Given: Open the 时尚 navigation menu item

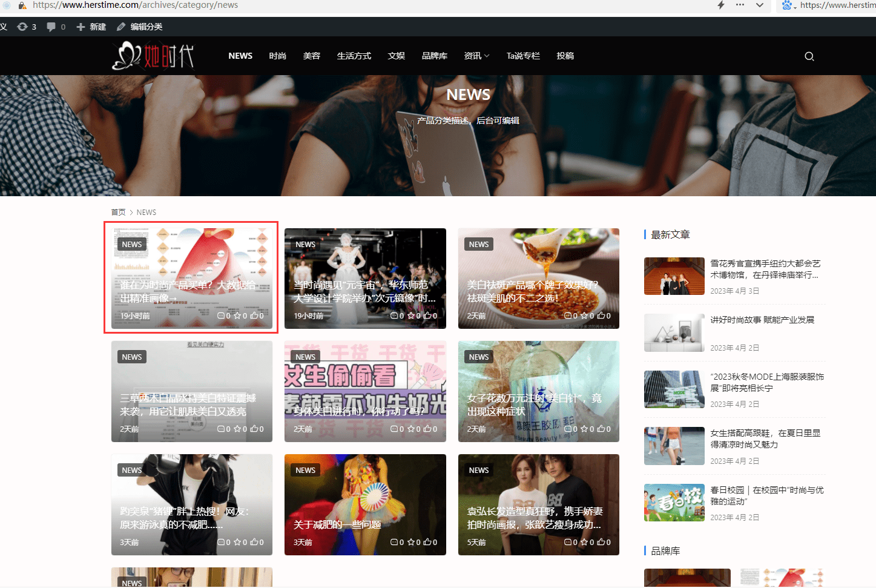Looking at the screenshot, I should click(278, 56).
